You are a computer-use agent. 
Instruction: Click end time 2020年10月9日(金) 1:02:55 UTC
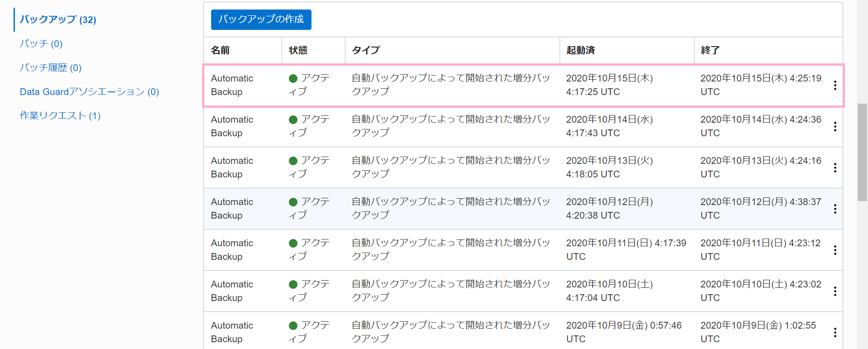pos(758,332)
